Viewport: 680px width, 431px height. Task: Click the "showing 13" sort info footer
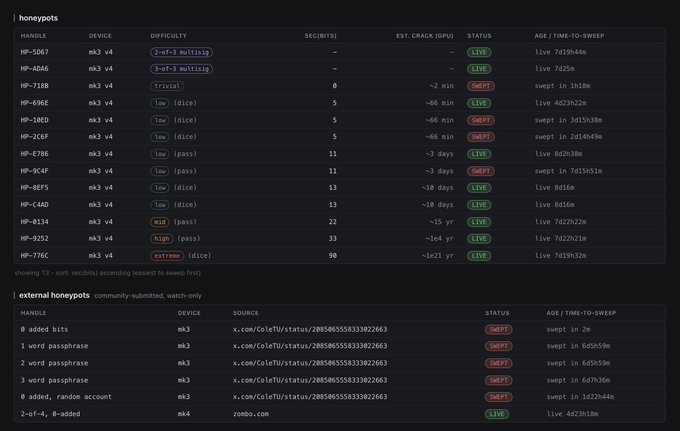(108, 273)
